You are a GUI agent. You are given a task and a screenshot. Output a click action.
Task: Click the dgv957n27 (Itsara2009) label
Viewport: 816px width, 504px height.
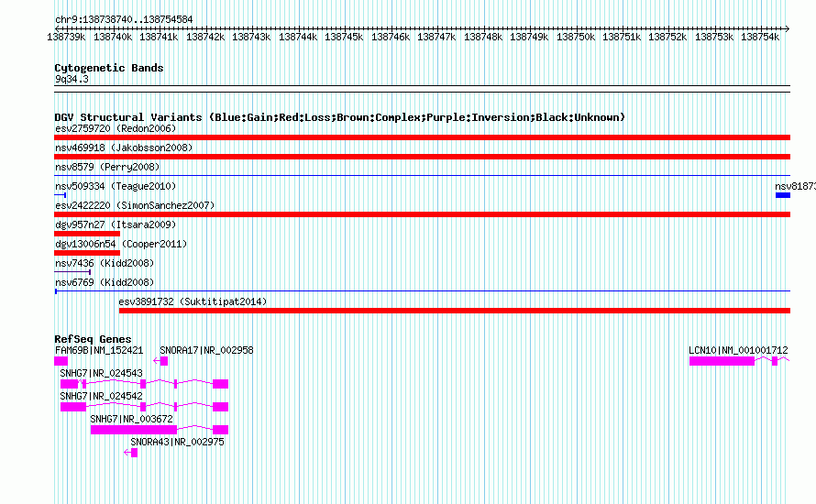[116, 225]
